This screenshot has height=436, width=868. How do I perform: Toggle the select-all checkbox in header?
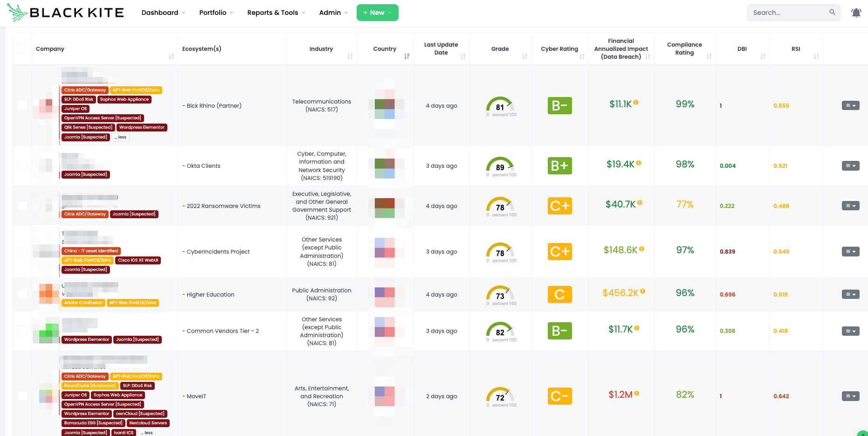pos(22,48)
